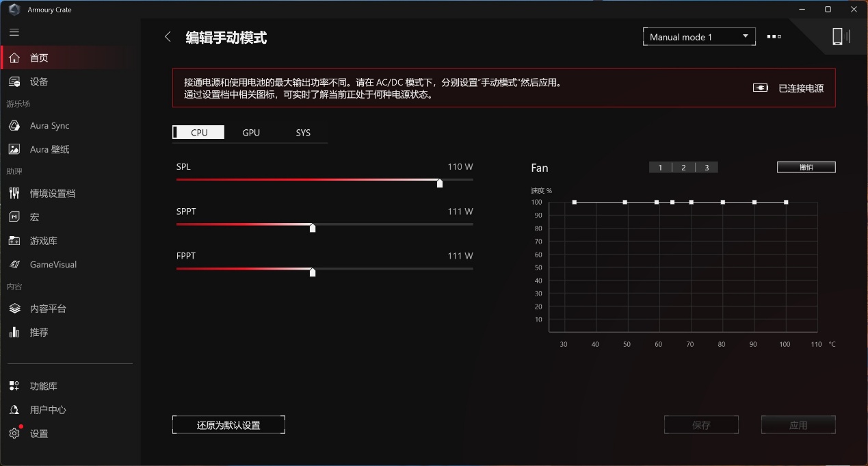Click the SPL value 110 W
Screen dimensions: 868x466
[460, 167]
